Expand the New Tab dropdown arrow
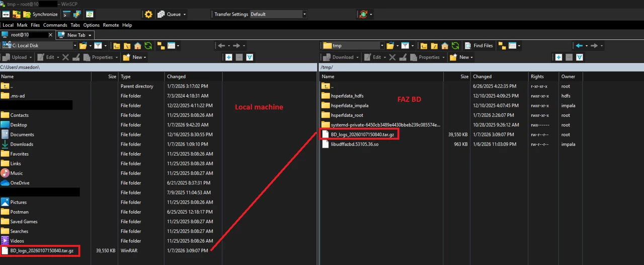This screenshot has width=644, height=265. coord(91,35)
